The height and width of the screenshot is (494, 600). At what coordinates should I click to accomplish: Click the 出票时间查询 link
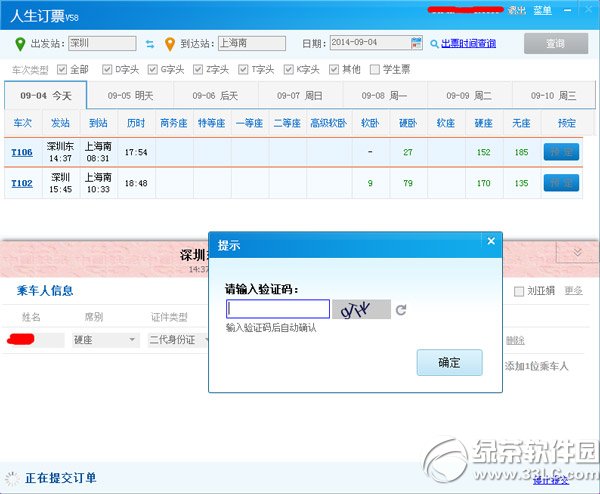tap(467, 44)
